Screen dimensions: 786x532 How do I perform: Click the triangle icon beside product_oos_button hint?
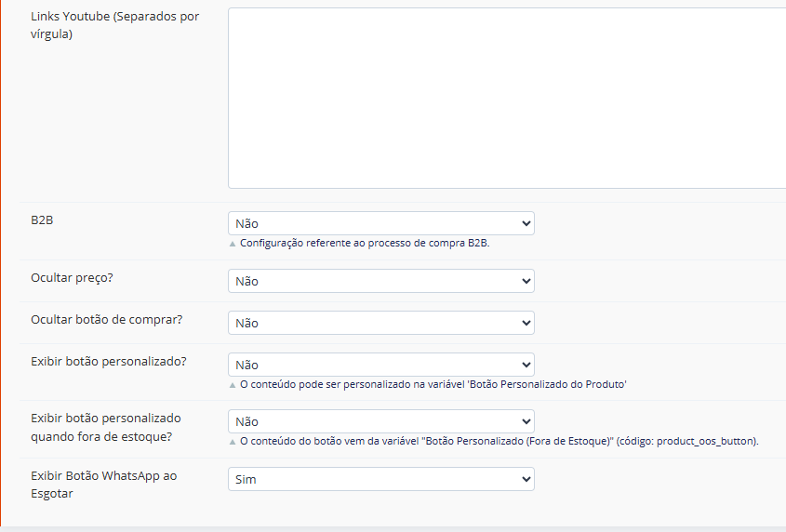[233, 442]
